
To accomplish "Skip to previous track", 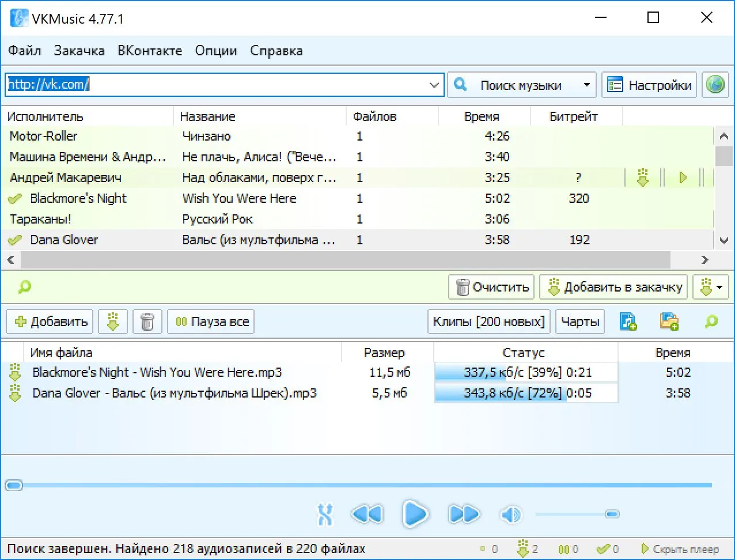I will (x=367, y=514).
